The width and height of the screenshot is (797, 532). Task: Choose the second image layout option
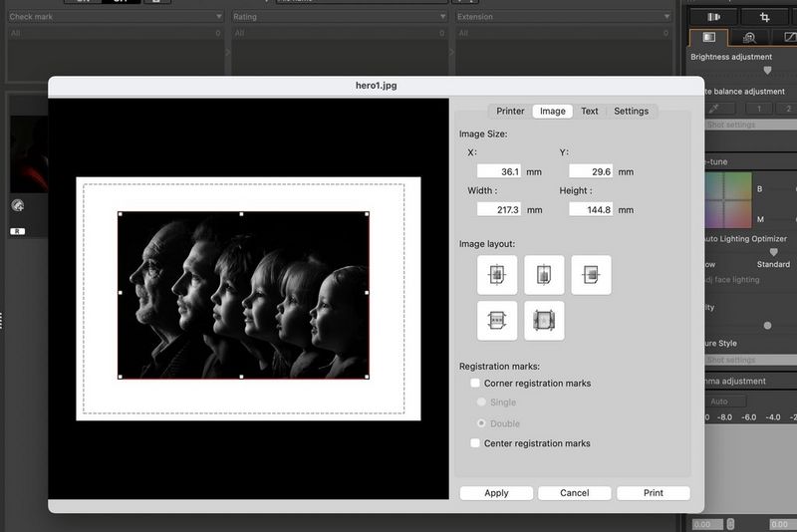pos(544,275)
